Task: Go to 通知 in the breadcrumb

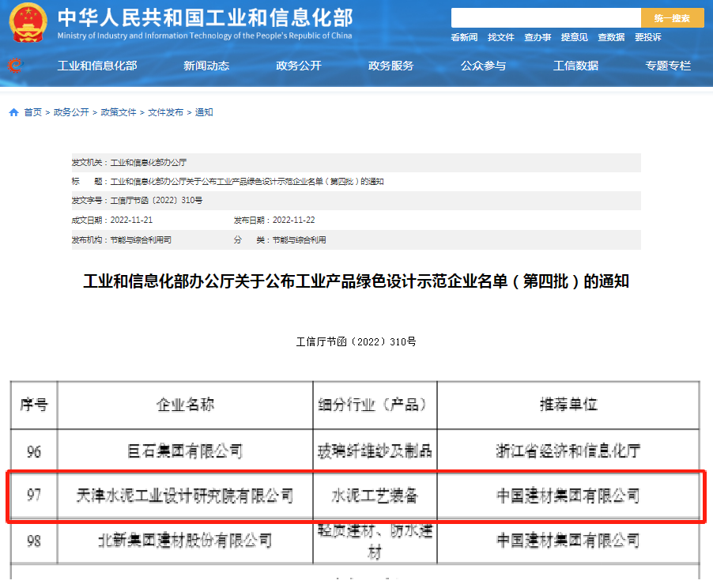Action: coord(204,112)
